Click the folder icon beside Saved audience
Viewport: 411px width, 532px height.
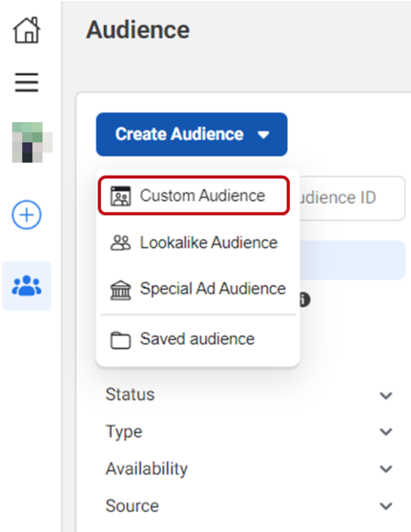(120, 340)
